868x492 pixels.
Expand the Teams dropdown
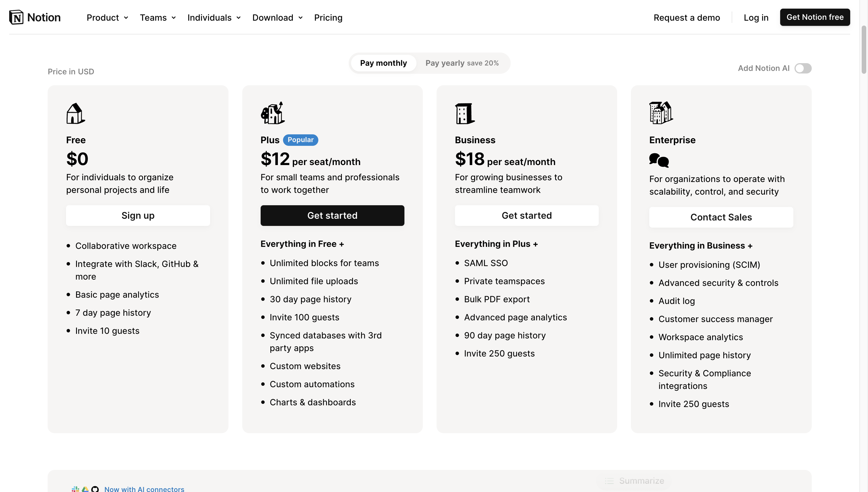tap(158, 18)
